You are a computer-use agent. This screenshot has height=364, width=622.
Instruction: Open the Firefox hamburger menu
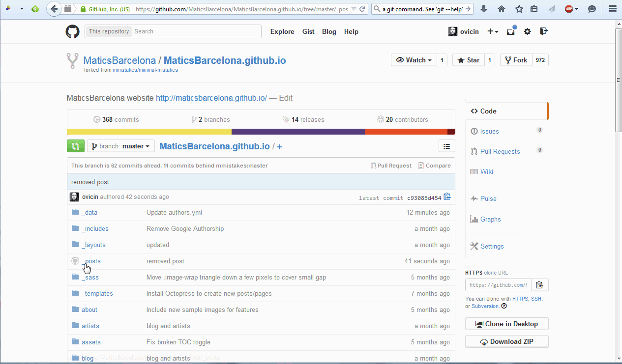point(612,9)
